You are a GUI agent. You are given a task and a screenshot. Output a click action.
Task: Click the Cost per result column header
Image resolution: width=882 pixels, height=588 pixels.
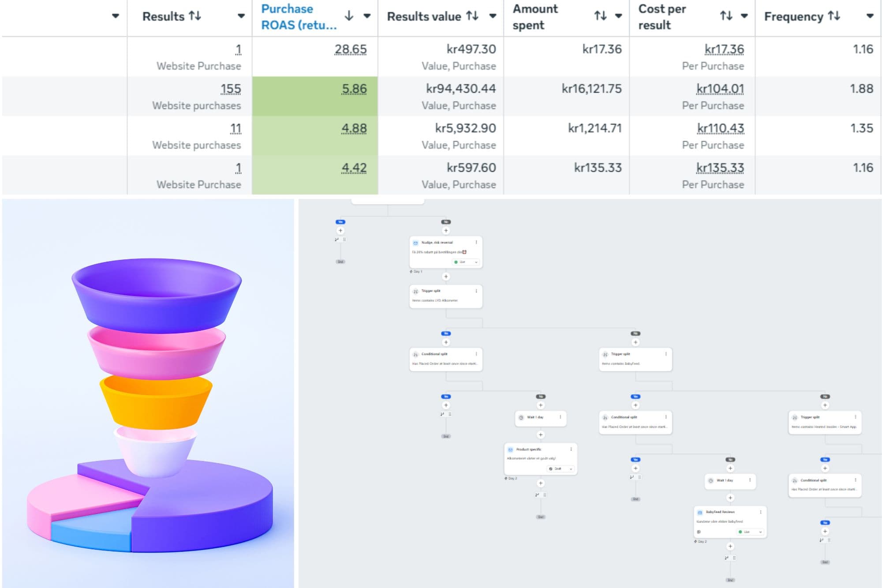(x=661, y=17)
